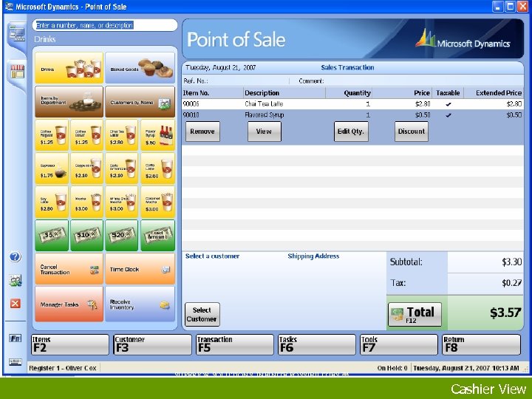Image resolution: width=532 pixels, height=399 pixels.
Task: Open Items by Department tile
Action: tap(69, 101)
